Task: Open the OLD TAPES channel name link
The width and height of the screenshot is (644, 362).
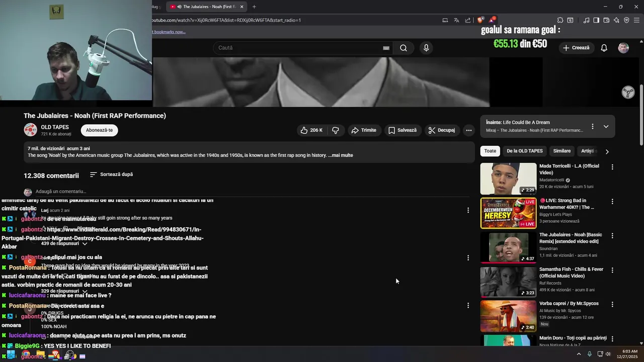Action: pos(55,127)
